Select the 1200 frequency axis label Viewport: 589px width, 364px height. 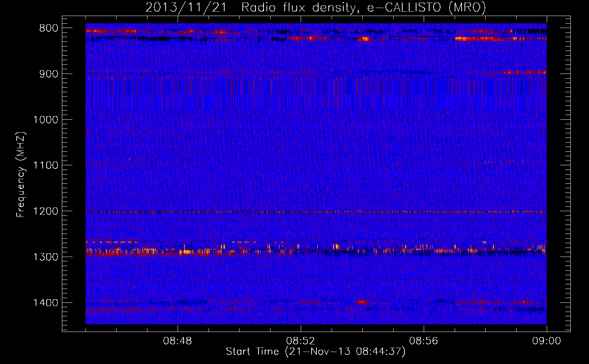click(46, 211)
